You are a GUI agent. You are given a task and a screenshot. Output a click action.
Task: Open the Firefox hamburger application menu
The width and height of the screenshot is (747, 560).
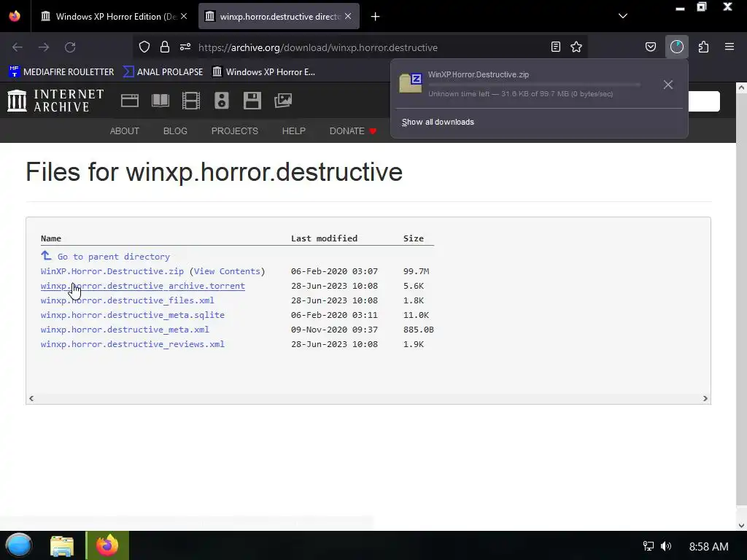[729, 47]
